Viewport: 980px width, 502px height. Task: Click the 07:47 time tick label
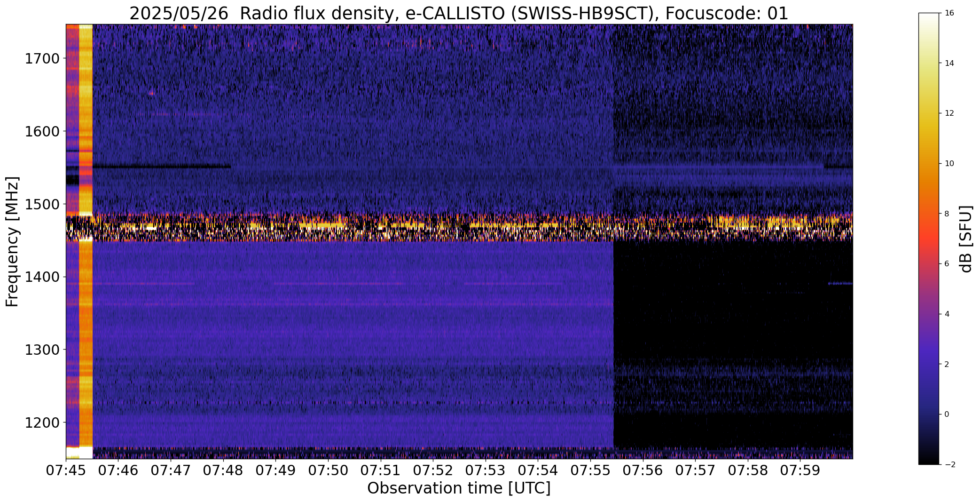click(171, 470)
